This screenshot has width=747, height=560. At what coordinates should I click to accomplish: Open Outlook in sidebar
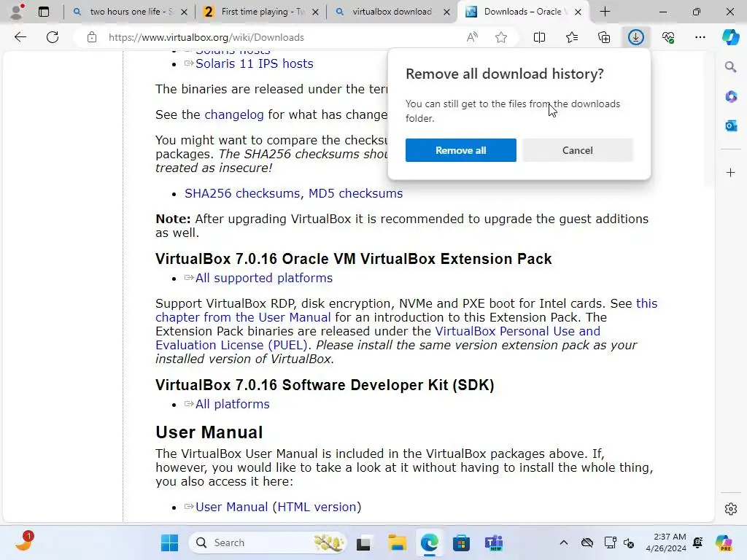click(x=731, y=125)
